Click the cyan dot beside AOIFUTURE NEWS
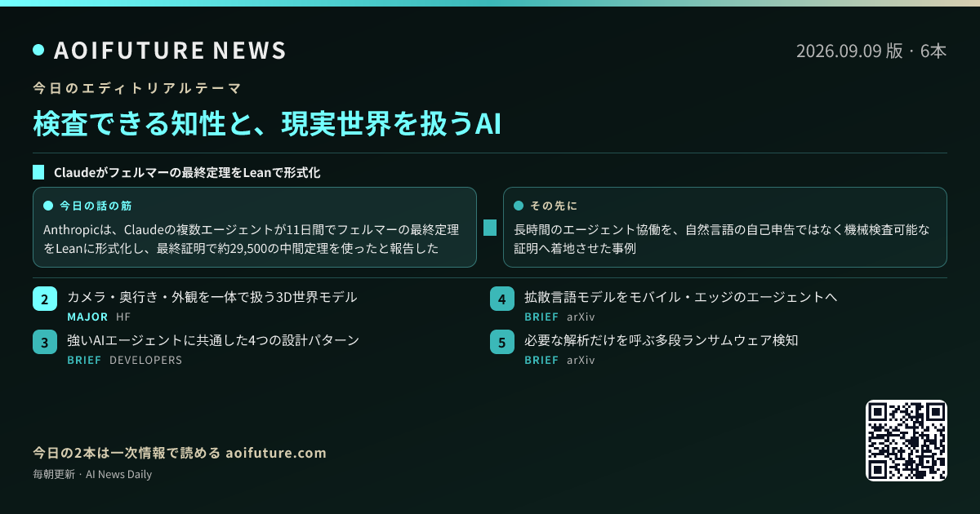The height and width of the screenshot is (514, 980). tap(38, 50)
